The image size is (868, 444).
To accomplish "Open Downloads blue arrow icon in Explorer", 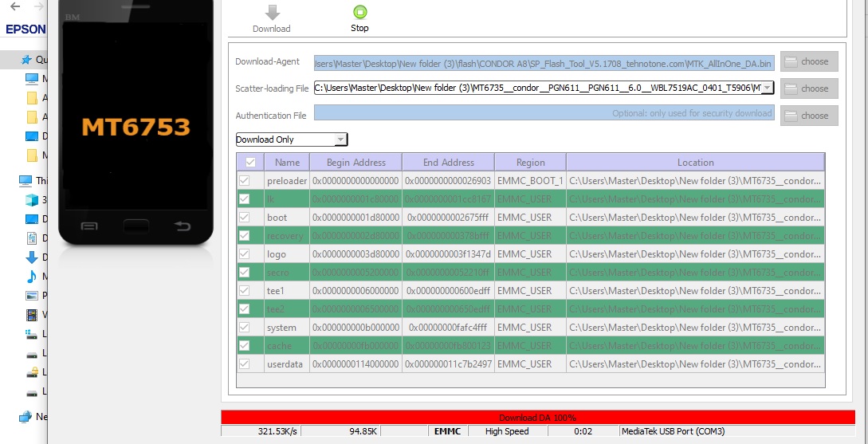I will coord(32,257).
